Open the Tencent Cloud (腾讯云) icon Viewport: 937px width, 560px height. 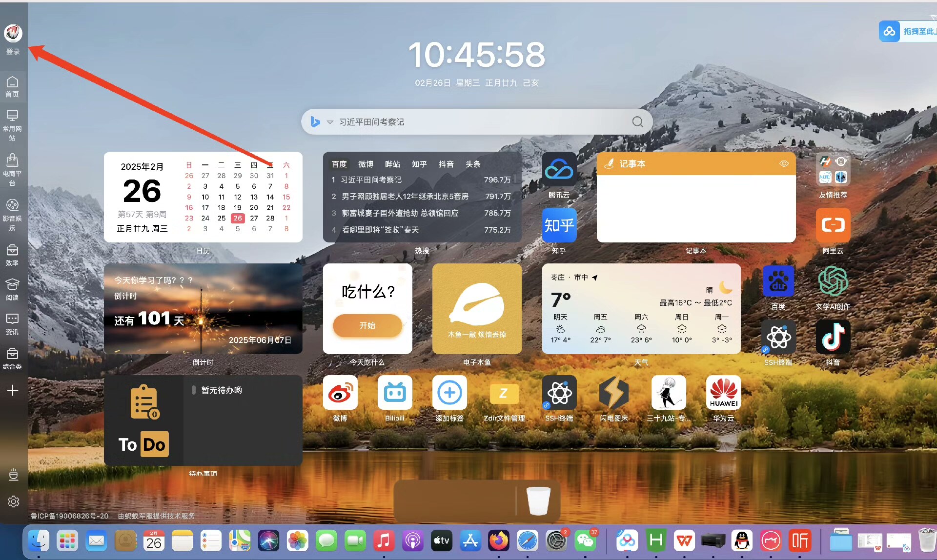[x=559, y=169]
